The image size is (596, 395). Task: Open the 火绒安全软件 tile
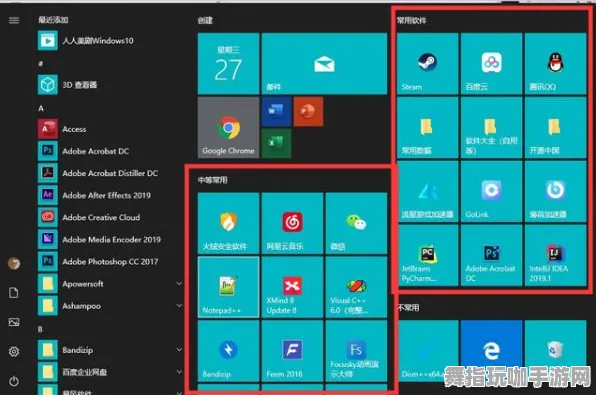(x=228, y=223)
